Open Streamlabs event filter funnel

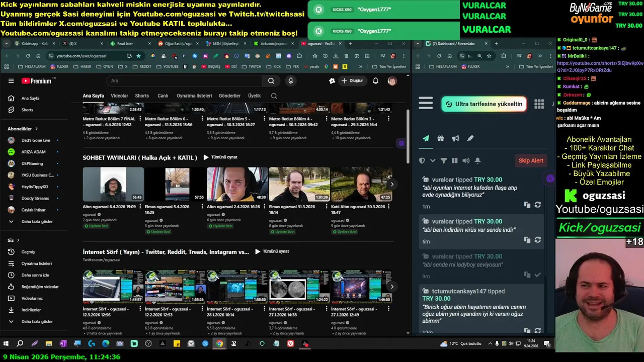click(444, 161)
